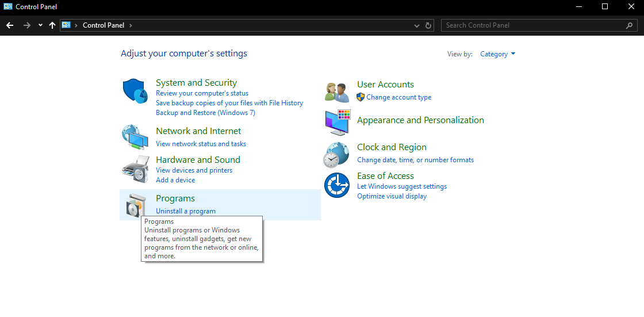Open Review your computer's status

click(202, 93)
